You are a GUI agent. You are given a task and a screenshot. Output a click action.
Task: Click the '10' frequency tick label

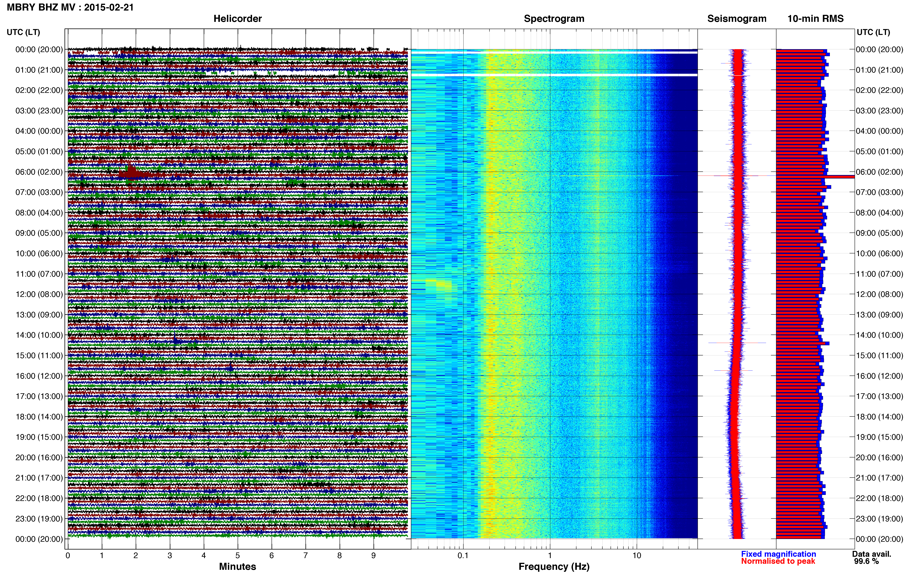(637, 555)
